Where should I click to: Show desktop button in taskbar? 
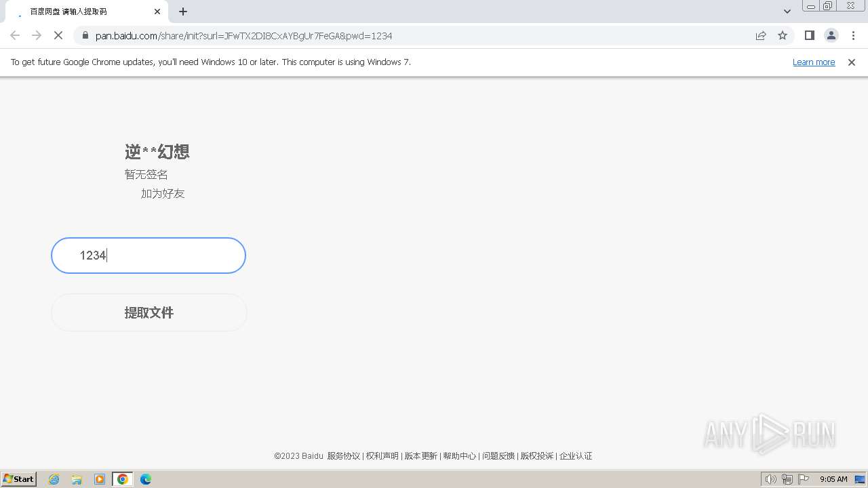(x=861, y=479)
